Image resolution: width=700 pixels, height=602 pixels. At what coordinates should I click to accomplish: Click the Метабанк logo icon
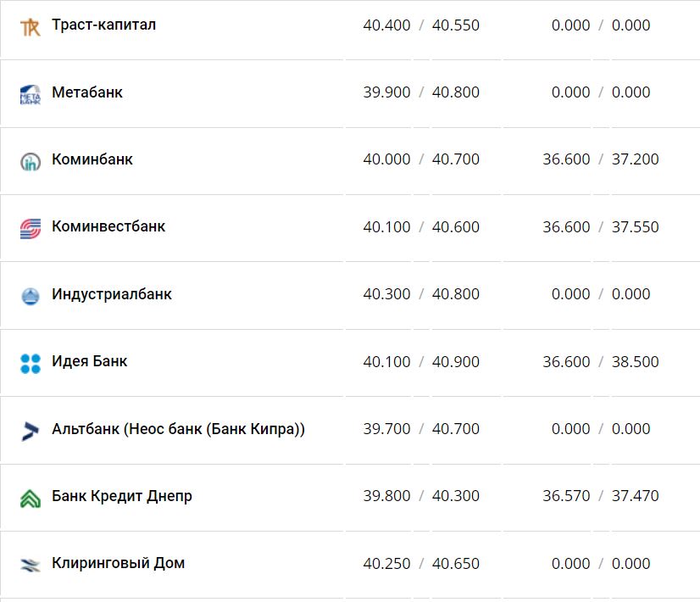click(x=31, y=93)
